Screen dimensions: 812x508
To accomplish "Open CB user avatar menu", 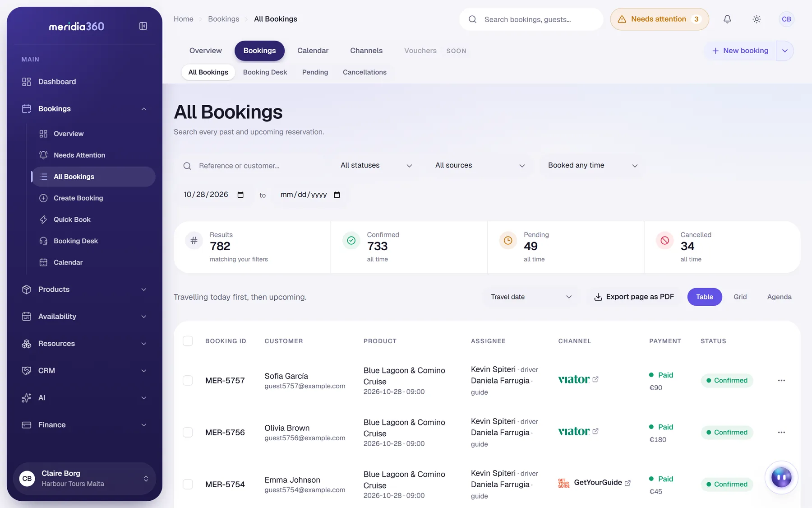I will click(x=786, y=19).
